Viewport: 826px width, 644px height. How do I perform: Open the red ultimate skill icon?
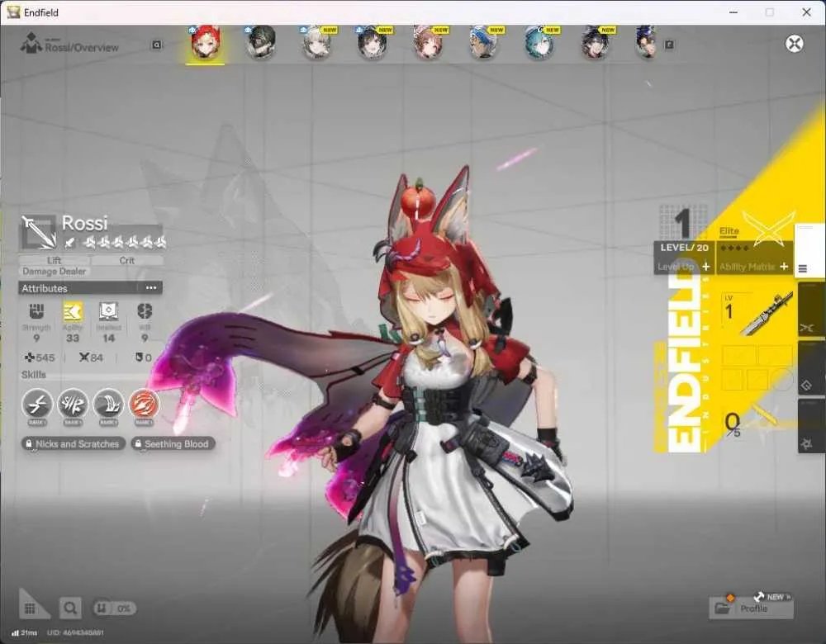coord(144,405)
